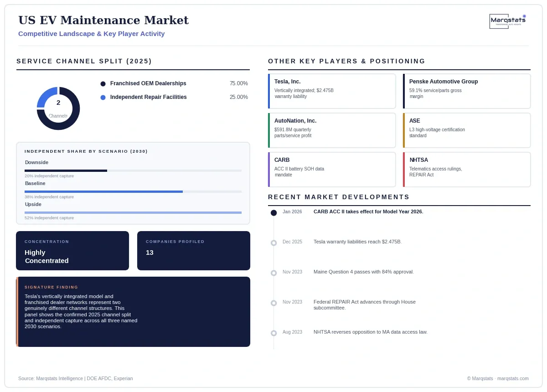Open the Tesla, Inc. player card
This screenshot has width=547, height=392.
pyautogui.click(x=332, y=91)
